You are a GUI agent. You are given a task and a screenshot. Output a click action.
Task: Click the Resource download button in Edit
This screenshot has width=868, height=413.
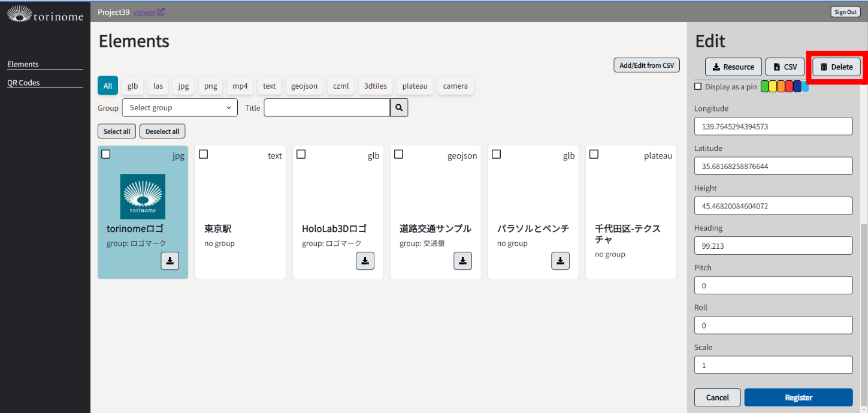tap(733, 67)
